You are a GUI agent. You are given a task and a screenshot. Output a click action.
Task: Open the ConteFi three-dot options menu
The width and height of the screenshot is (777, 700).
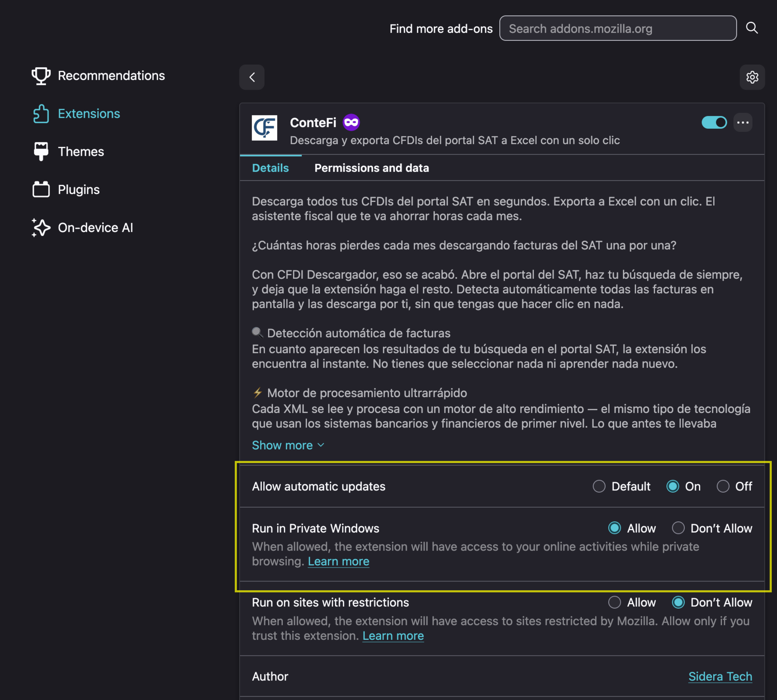(743, 123)
